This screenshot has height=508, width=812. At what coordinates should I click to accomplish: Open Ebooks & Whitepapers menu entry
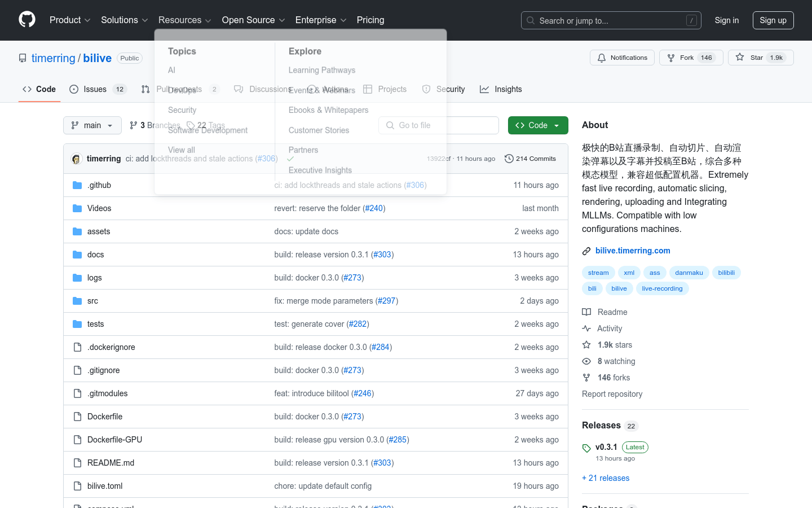[x=328, y=110]
